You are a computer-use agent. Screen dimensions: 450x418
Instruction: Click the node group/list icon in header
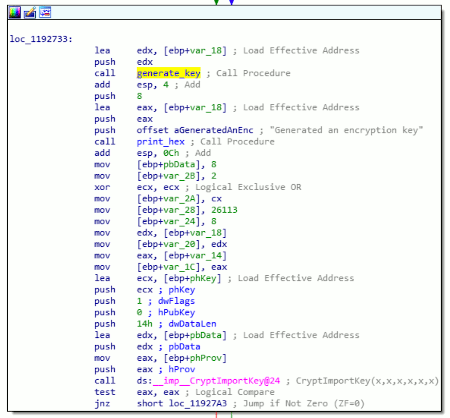[x=45, y=12]
